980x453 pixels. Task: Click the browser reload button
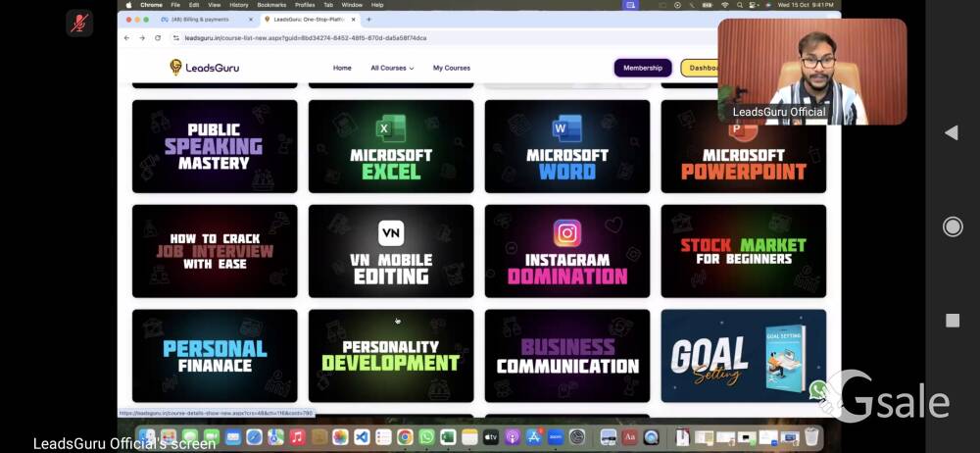coord(159,38)
